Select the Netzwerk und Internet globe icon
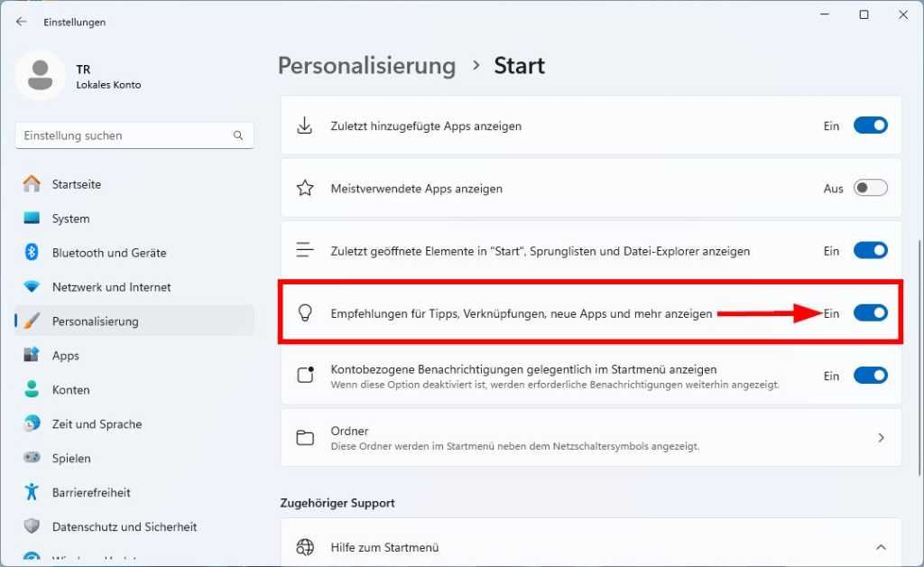The image size is (924, 567). (x=32, y=287)
